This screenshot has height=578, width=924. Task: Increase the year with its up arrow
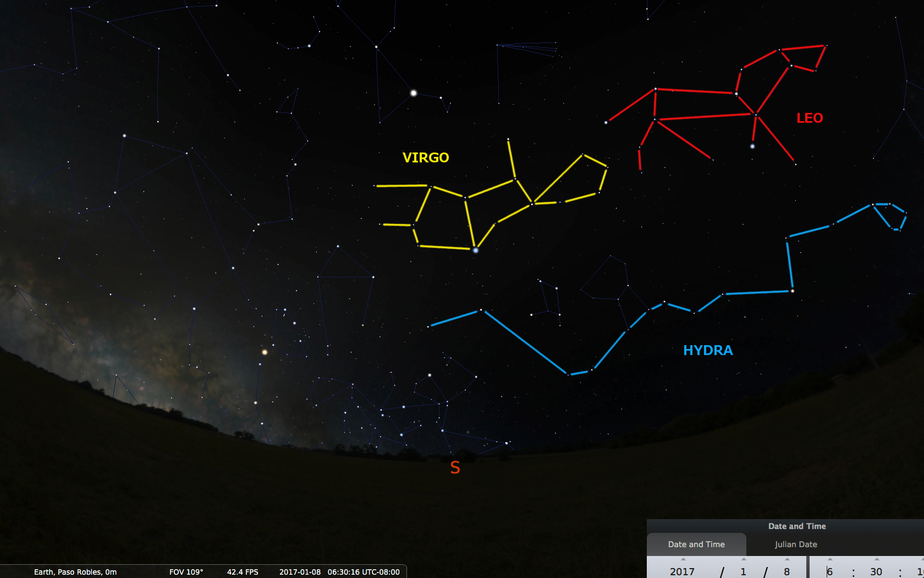(683, 559)
